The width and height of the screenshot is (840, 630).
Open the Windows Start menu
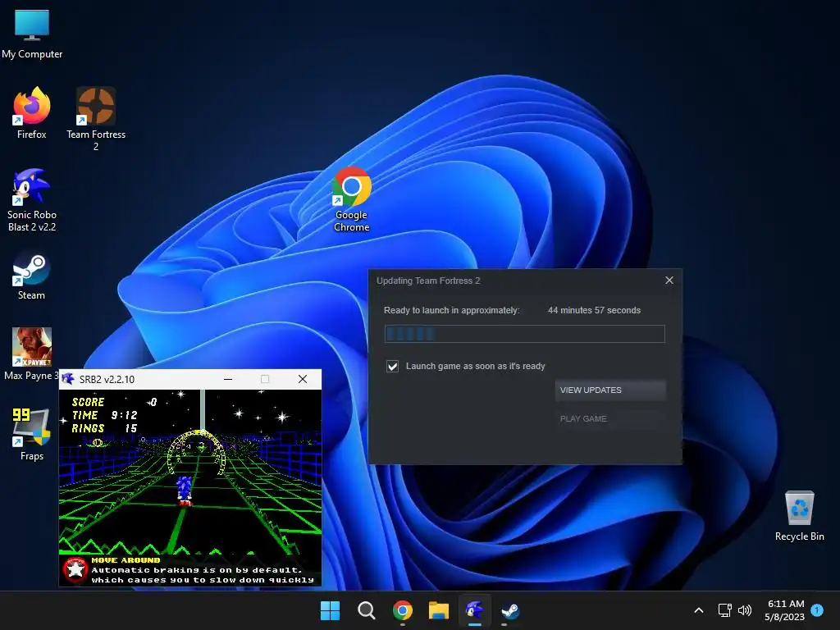click(330, 610)
